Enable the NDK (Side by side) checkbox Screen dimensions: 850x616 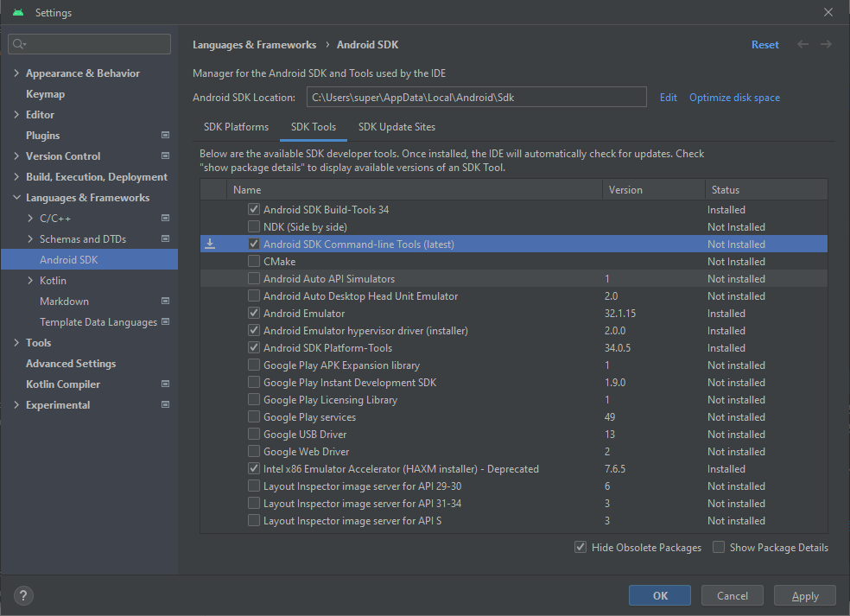click(x=254, y=227)
